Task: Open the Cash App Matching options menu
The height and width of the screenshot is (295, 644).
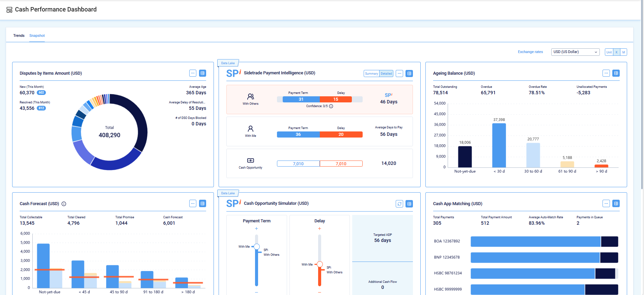Action: (606, 203)
